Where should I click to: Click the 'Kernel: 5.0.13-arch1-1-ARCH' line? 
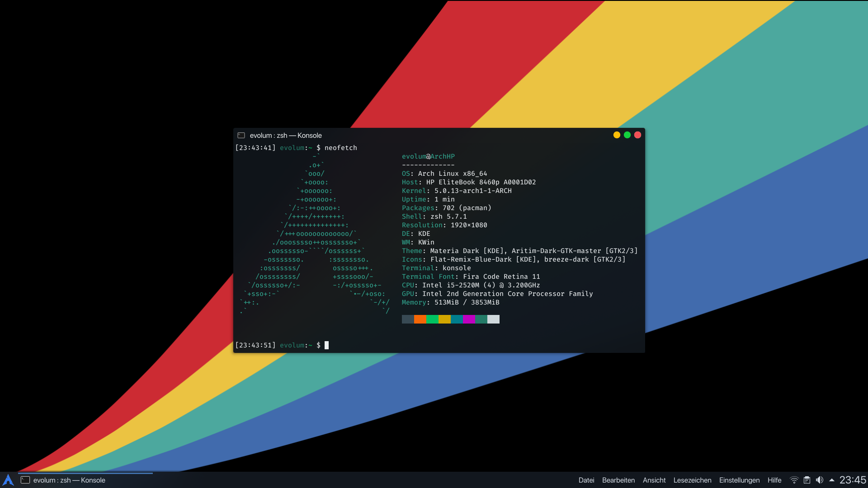pos(457,191)
